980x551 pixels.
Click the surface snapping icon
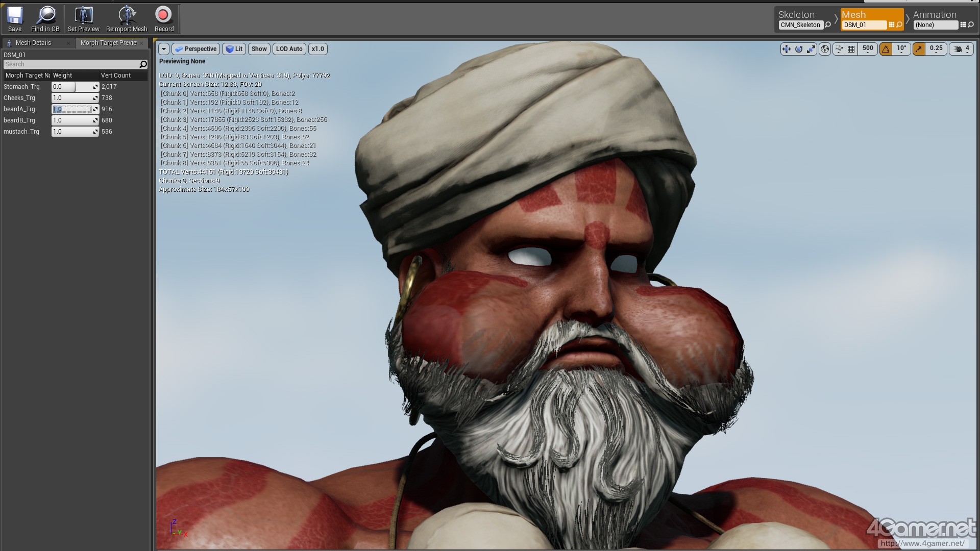point(839,49)
